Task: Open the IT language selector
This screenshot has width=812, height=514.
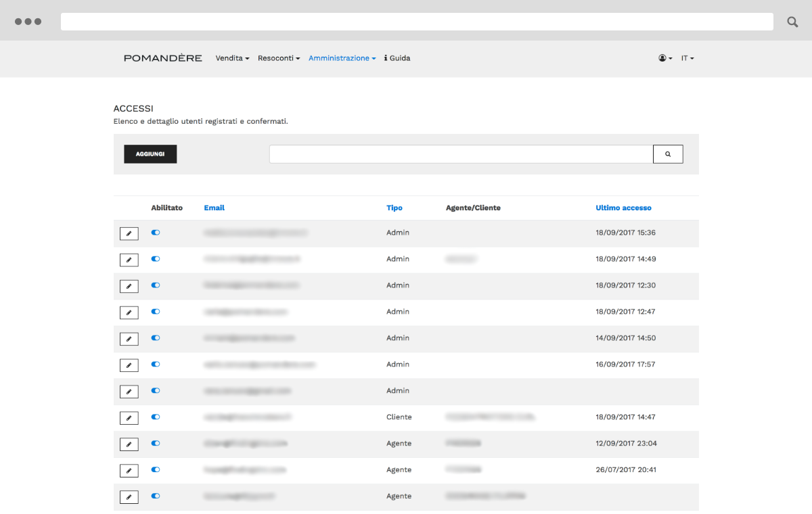Action: (687, 58)
